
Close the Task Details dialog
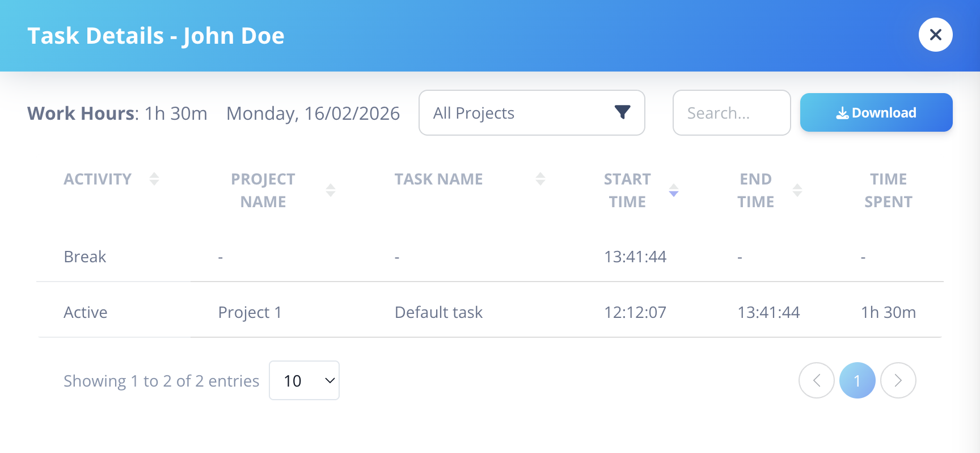(935, 35)
